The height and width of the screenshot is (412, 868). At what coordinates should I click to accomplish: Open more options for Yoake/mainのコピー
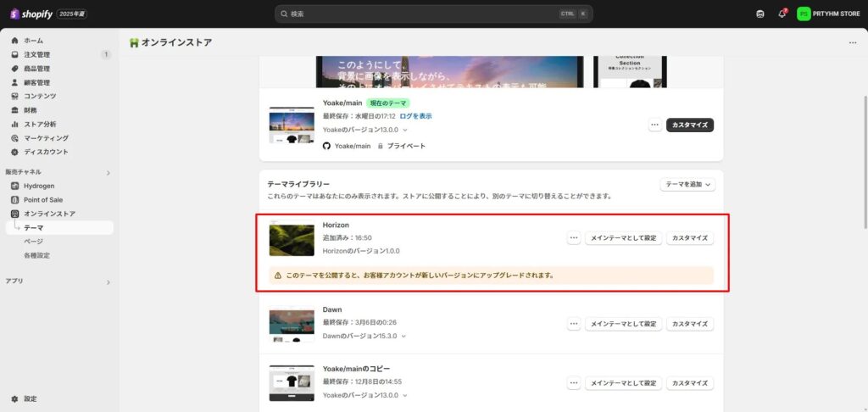574,383
